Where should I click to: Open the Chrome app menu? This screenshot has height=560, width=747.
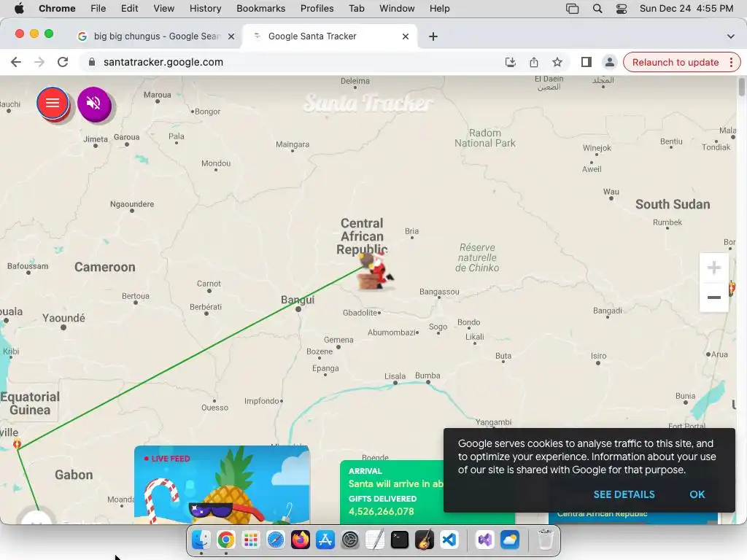57,8
